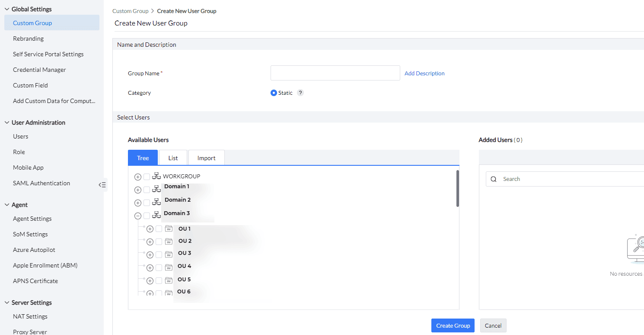Collapse the sidebar using the collapse arrow icon
The width and height of the screenshot is (644, 335).
pos(102,185)
